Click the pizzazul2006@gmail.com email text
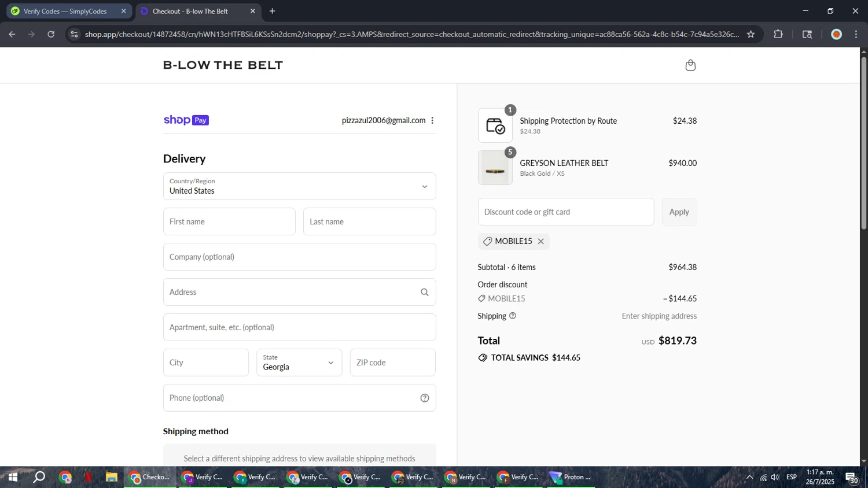The image size is (868, 488). click(x=384, y=120)
